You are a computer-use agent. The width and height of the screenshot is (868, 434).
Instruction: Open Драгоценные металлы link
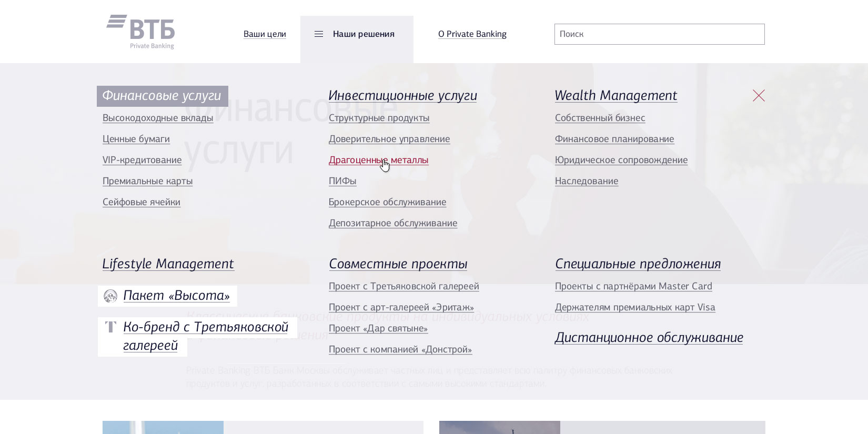[x=378, y=160]
